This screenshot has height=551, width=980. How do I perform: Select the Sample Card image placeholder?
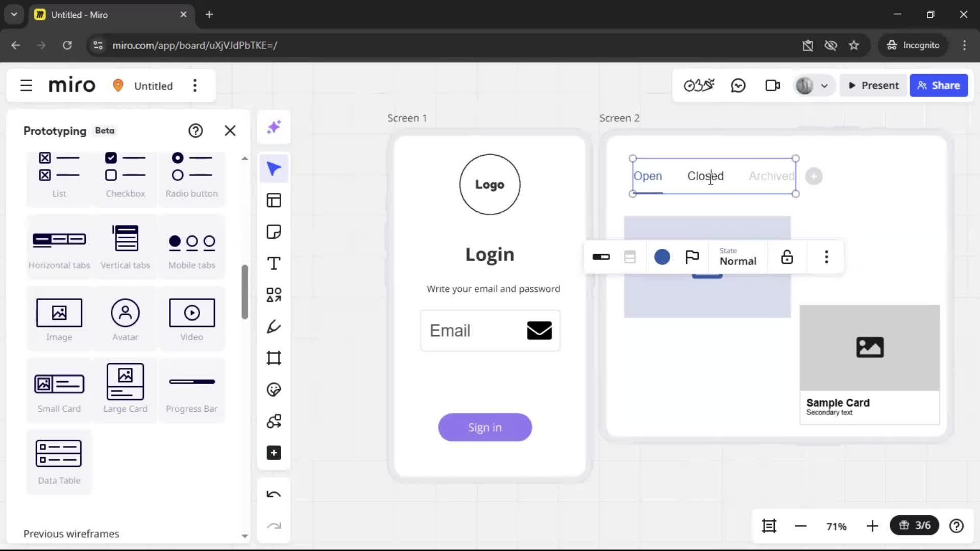870,348
